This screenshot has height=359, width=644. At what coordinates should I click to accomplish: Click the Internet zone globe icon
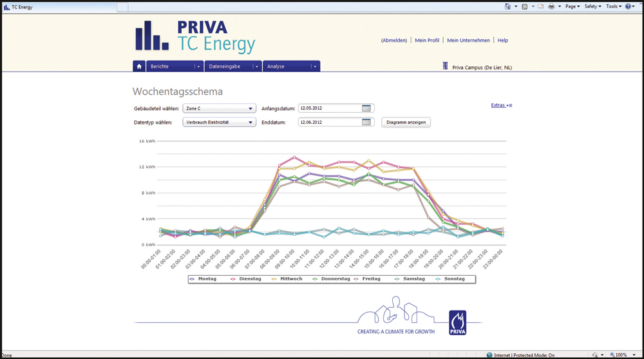click(489, 355)
